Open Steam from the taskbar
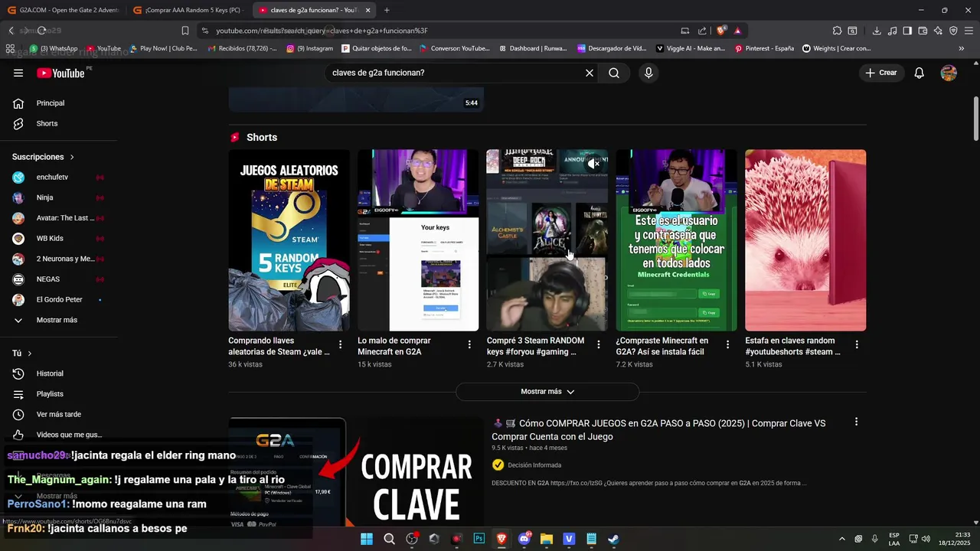Screen dimensions: 980x551 pos(614,539)
